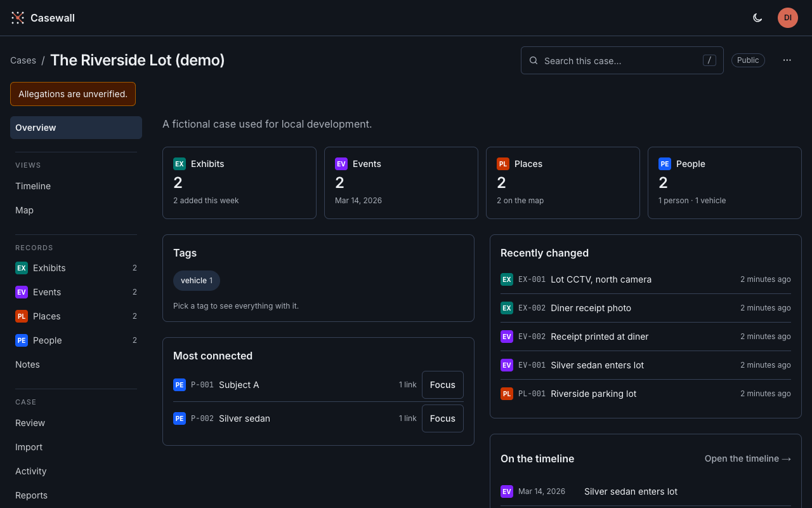This screenshot has width=812, height=508.
Task: Click Focus button for Silver sedan
Action: pyautogui.click(x=443, y=418)
